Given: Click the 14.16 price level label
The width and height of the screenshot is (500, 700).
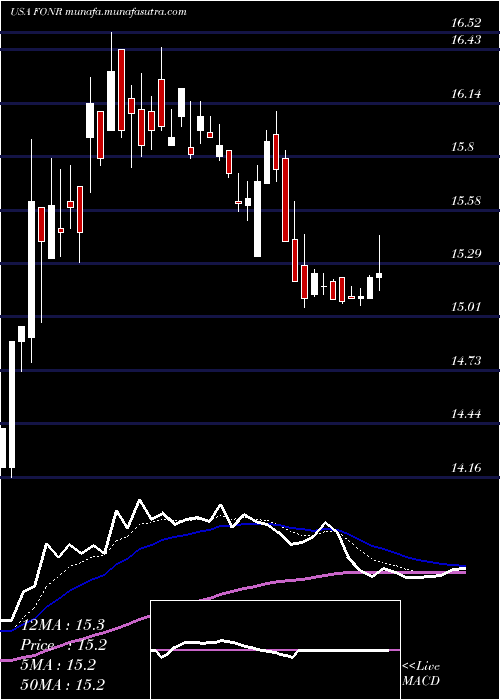Looking at the screenshot, I should (x=466, y=467).
